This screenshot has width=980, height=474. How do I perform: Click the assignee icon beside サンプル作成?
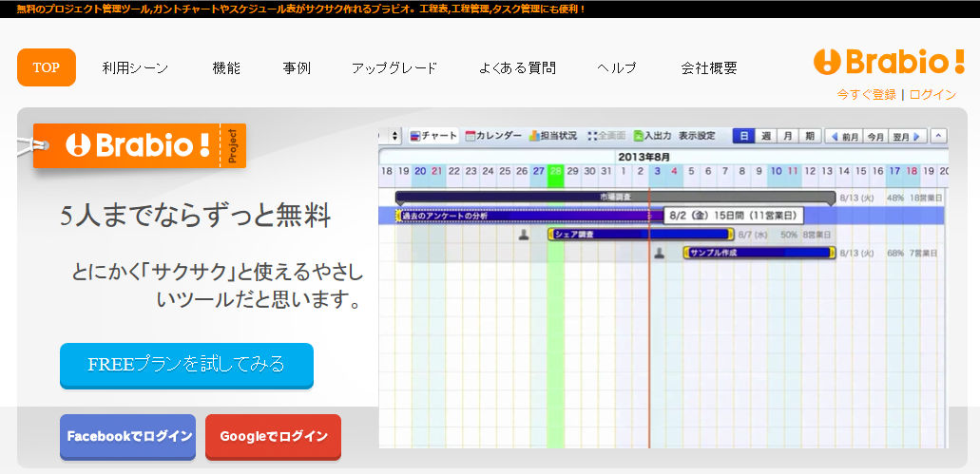660,253
